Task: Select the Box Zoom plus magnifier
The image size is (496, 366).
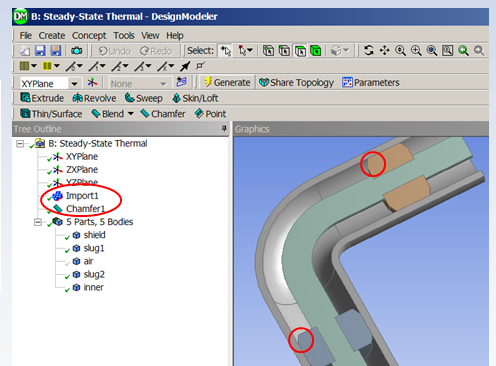Action: tap(416, 51)
